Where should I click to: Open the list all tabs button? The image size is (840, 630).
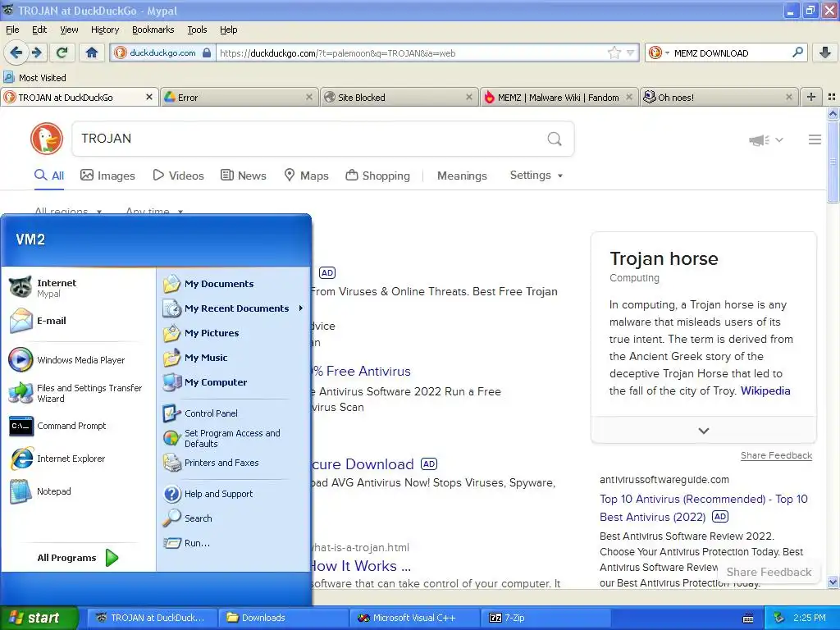(x=832, y=97)
